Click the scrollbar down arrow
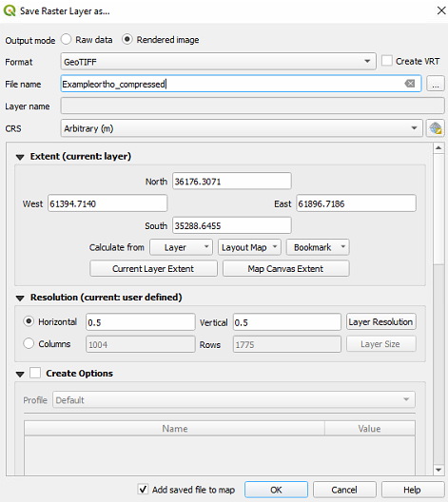The image size is (448, 502). (438, 470)
